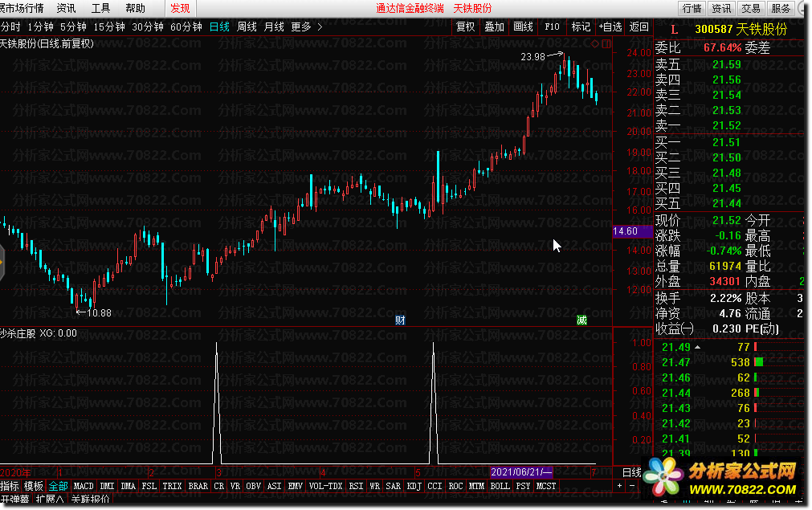Apply the CR indicator
812x510 pixels.
tap(219, 486)
